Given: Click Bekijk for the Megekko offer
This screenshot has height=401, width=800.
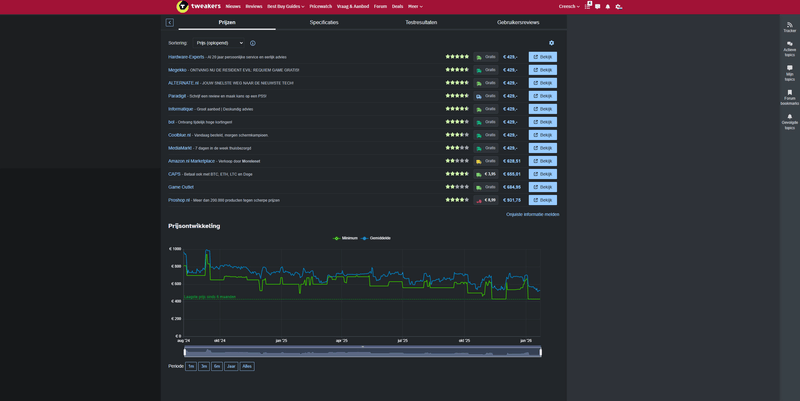Looking at the screenshot, I should [543, 70].
